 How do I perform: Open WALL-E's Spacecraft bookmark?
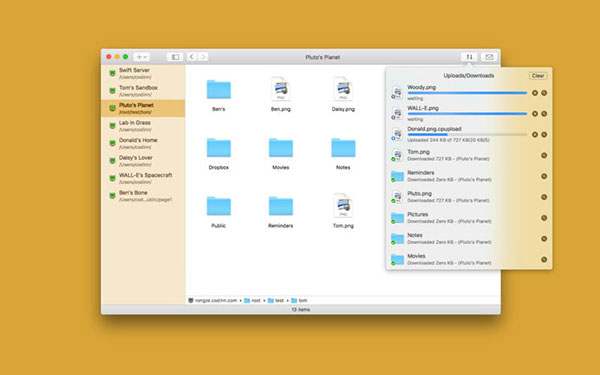[x=143, y=178]
